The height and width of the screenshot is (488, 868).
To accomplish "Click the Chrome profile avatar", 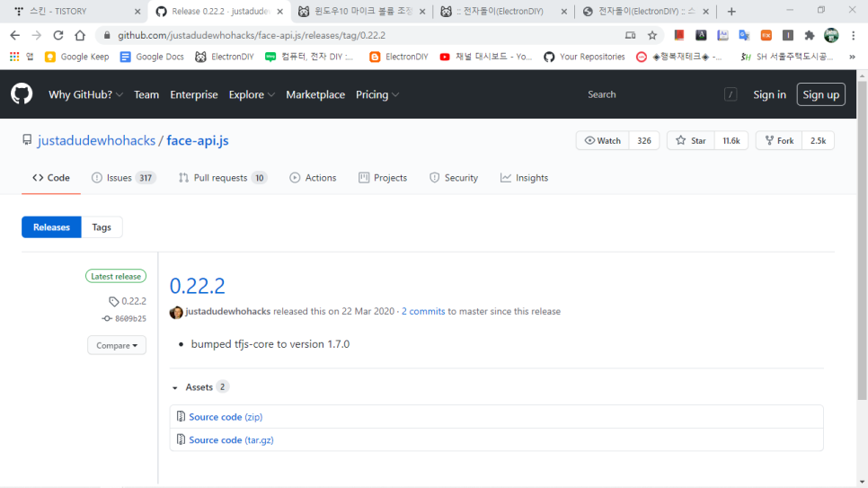I will tap(831, 35).
